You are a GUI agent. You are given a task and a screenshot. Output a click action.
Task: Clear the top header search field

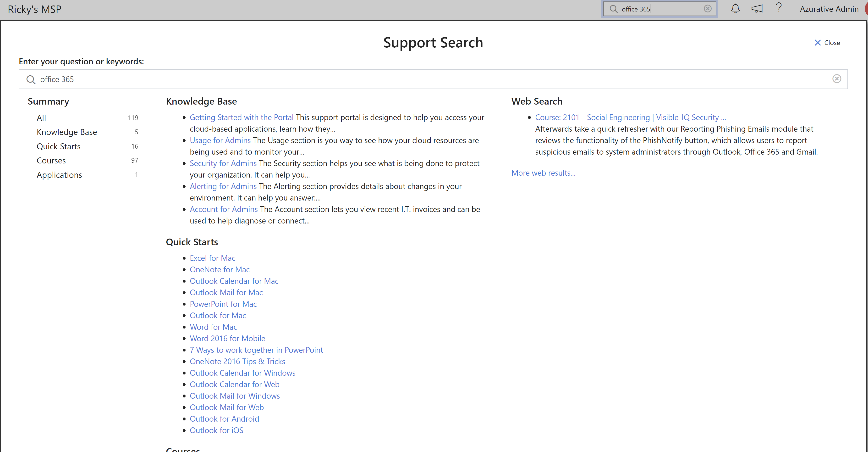(708, 9)
